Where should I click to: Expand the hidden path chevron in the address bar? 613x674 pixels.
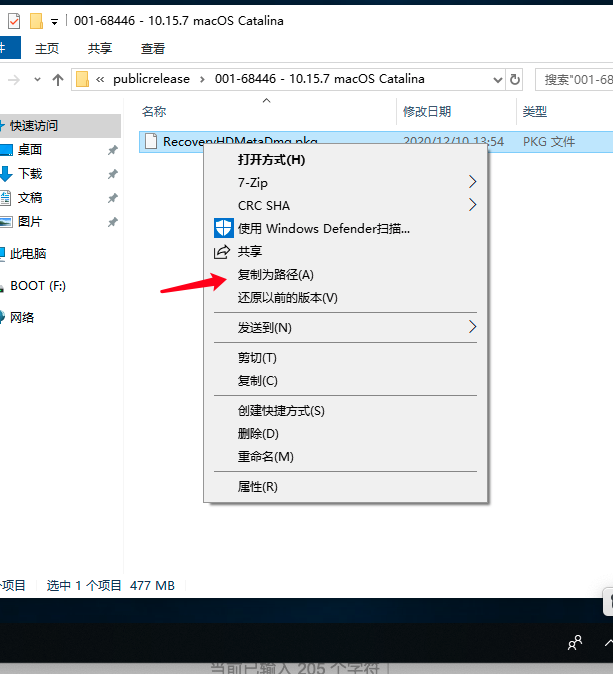coord(100,80)
